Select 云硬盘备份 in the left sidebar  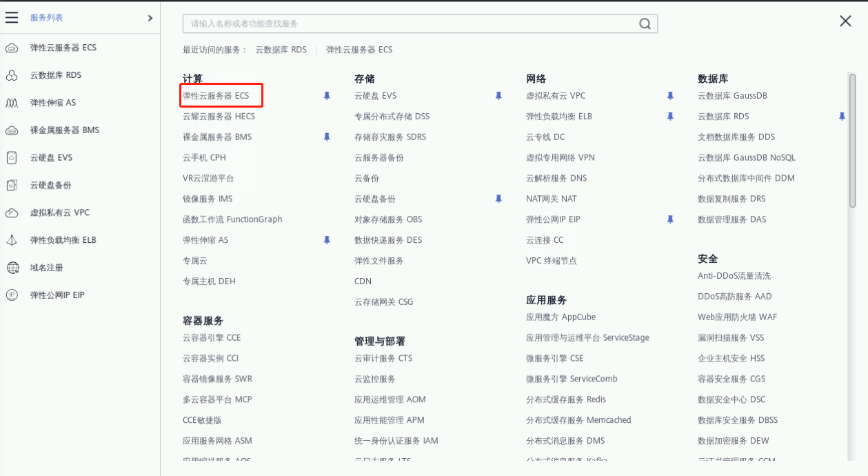50,186
